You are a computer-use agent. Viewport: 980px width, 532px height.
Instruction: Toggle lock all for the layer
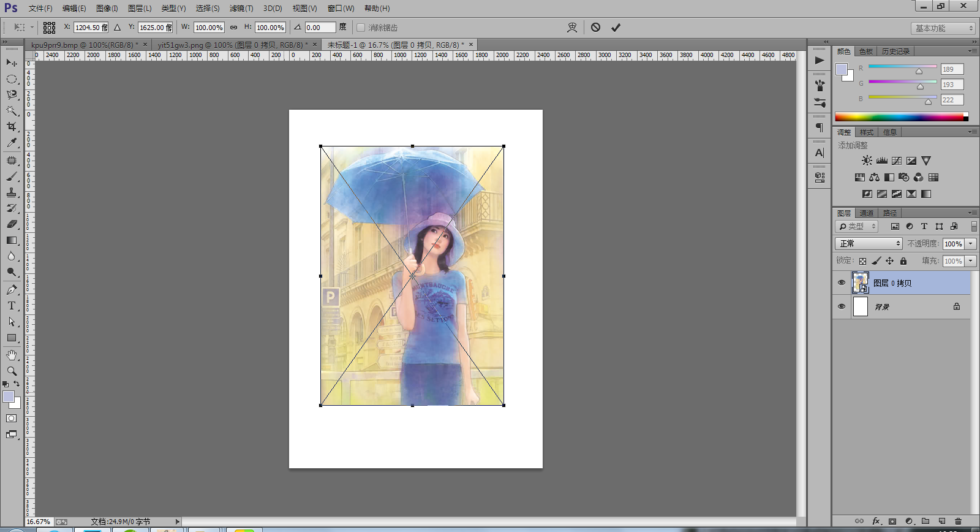pos(903,261)
